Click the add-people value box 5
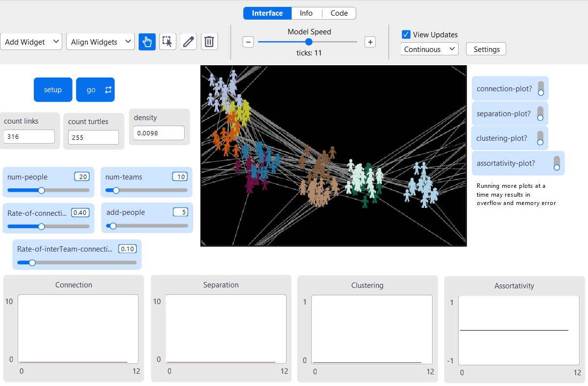This screenshot has height=386, width=588. (181, 212)
